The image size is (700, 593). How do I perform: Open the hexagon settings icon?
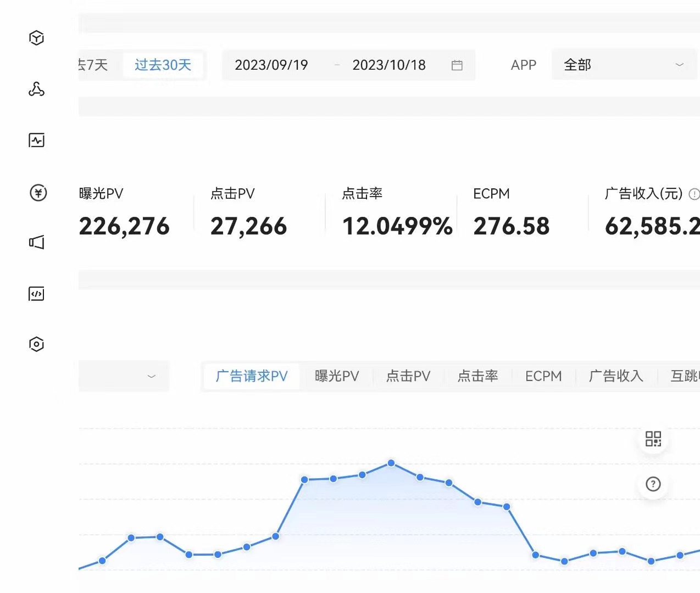pyautogui.click(x=36, y=344)
